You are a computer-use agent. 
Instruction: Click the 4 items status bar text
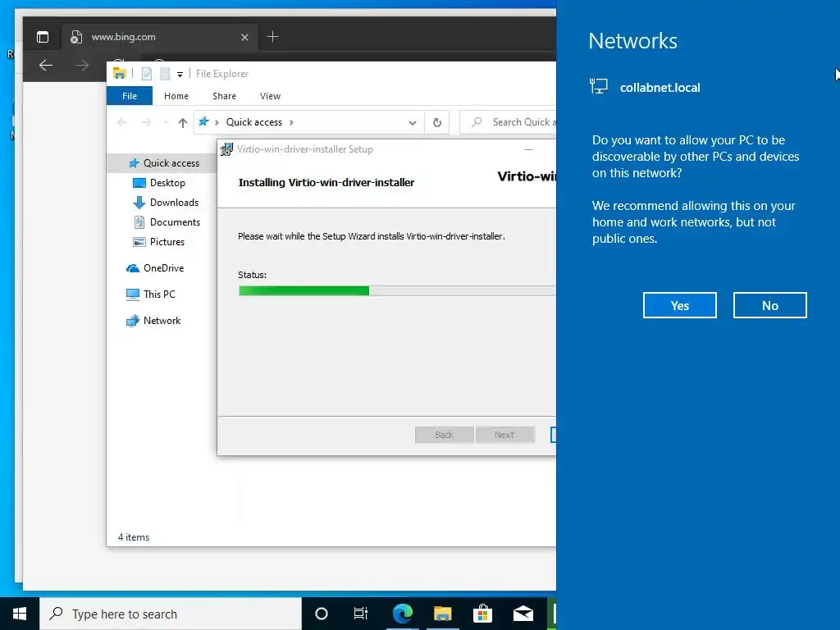pos(134,536)
